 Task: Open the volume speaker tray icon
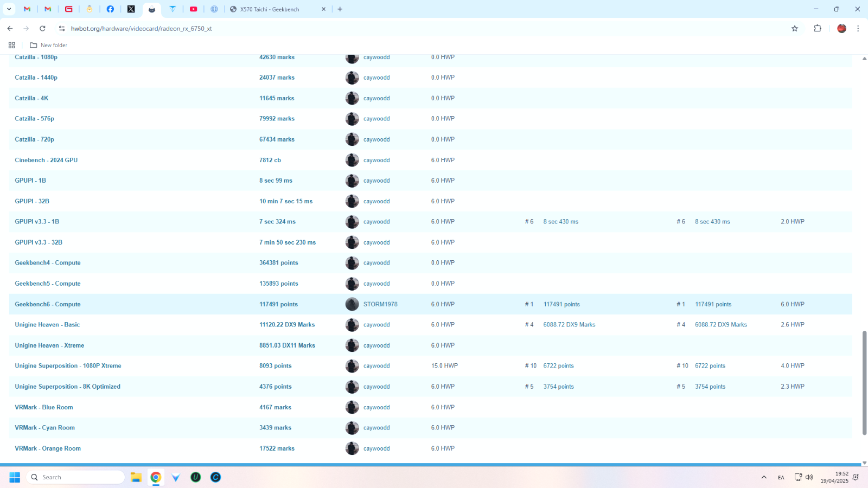click(809, 477)
